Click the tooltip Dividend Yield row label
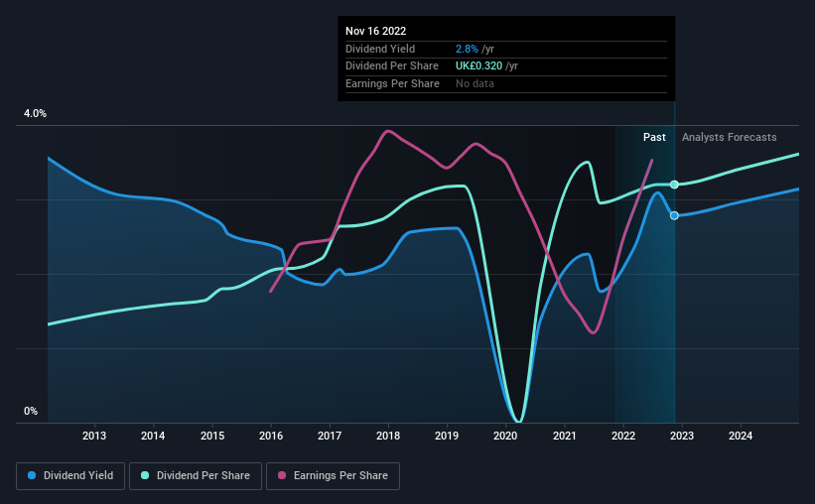This screenshot has width=815, height=504. [380, 49]
